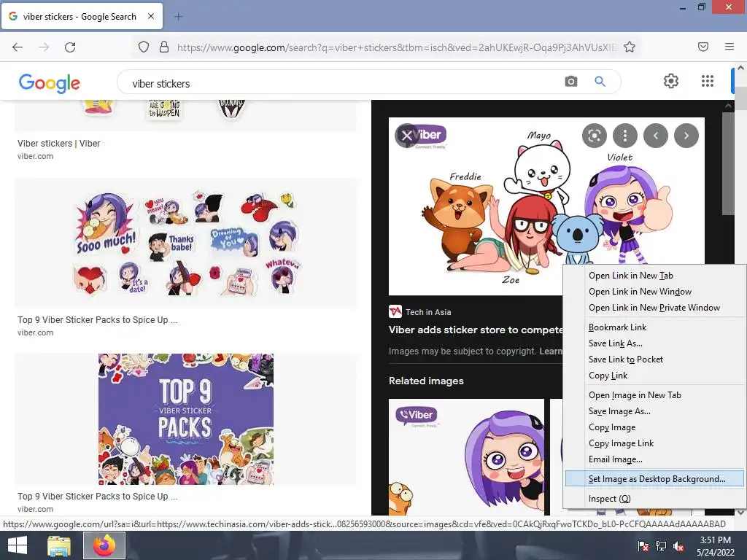Viewport: 747px width, 560px height.
Task: Click the Top 9 Viber Sticker Packs caption under Sooo much
Action: [97, 320]
